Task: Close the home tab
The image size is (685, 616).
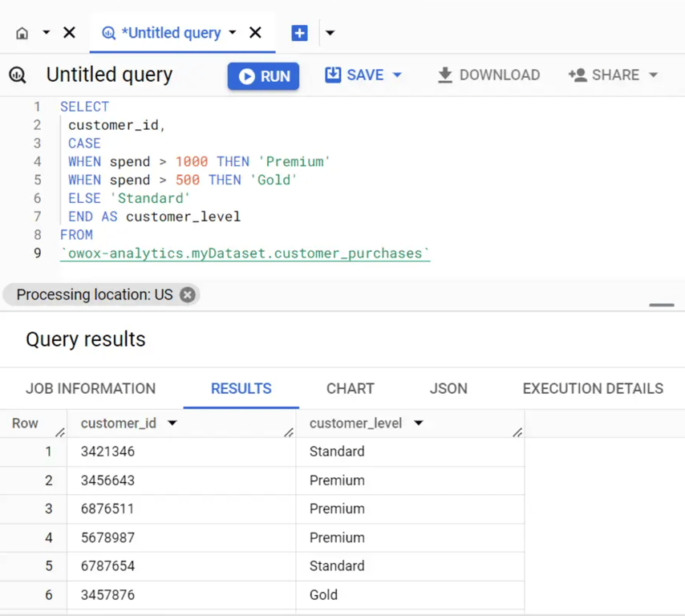Action: (69, 32)
